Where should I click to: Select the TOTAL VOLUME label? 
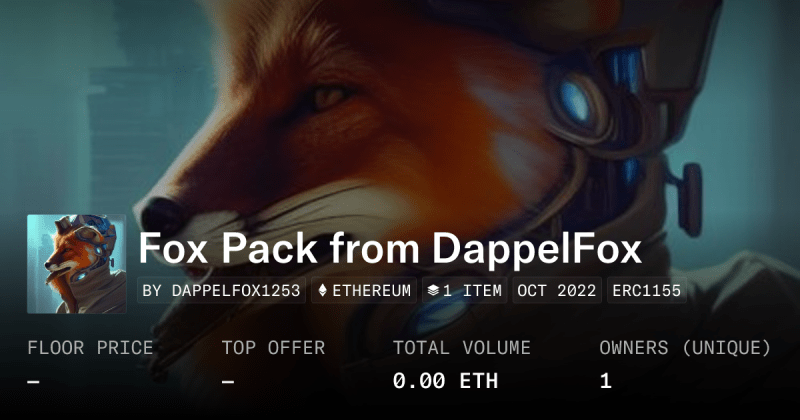coord(462,348)
